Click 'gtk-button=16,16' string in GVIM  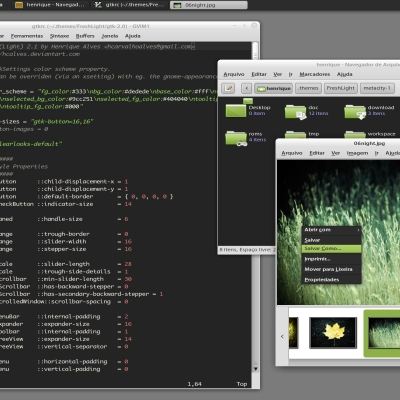(62, 122)
